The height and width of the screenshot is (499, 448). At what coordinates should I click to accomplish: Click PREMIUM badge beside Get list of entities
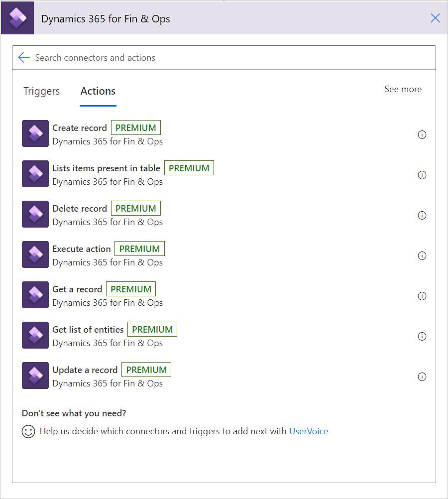click(152, 329)
